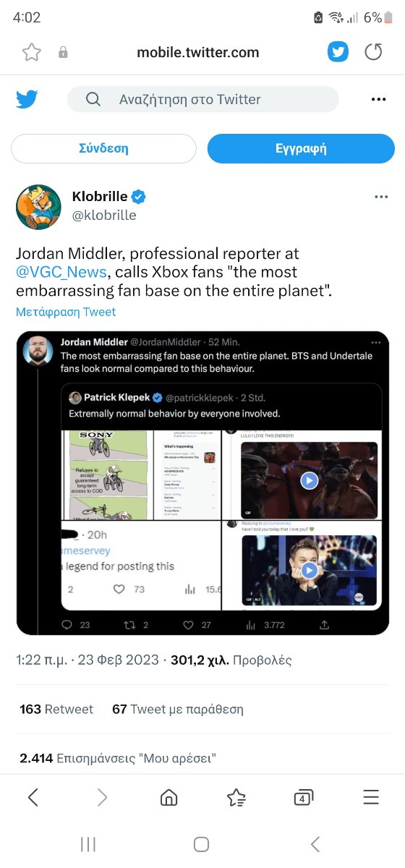Tap the bookmark star in the address bar
This screenshot has width=405, height=868.
31,52
